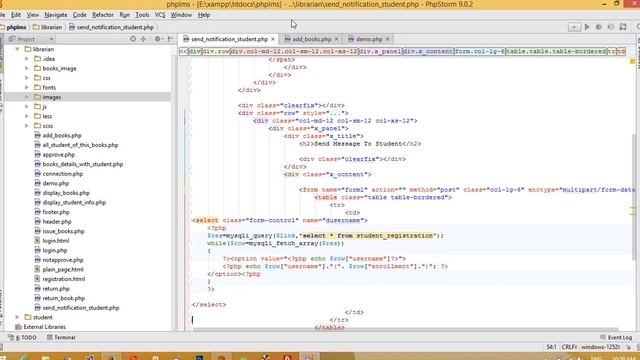Screen dimensions: 640x360
Task: Close the add_books.php tab
Action: tap(336, 39)
